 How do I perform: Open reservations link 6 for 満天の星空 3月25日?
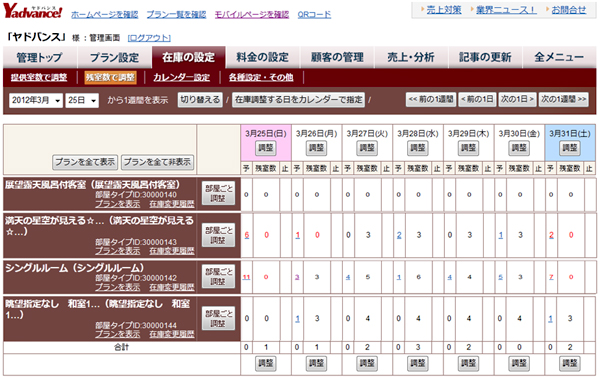click(x=246, y=235)
